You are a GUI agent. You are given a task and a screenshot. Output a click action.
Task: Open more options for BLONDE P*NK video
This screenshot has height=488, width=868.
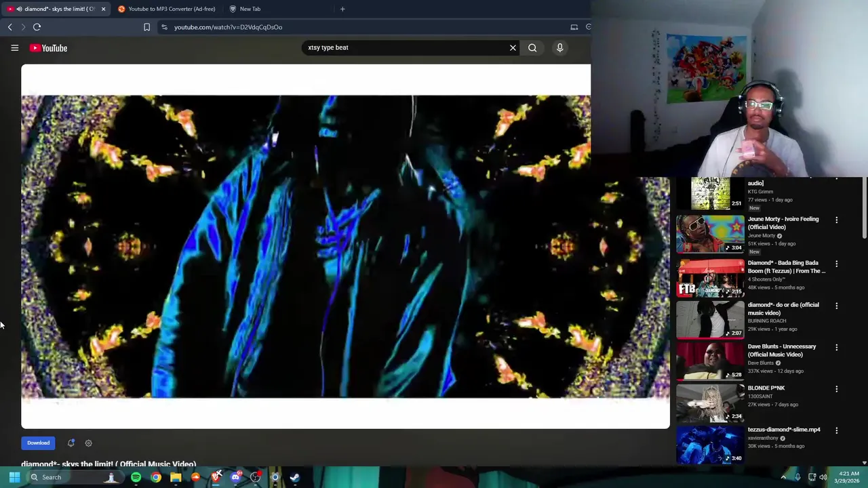[x=836, y=389]
